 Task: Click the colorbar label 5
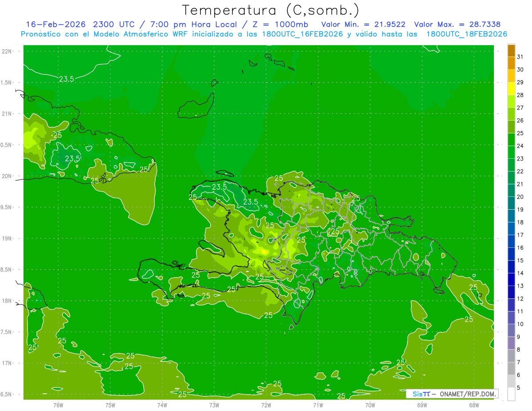pyautogui.click(x=519, y=388)
